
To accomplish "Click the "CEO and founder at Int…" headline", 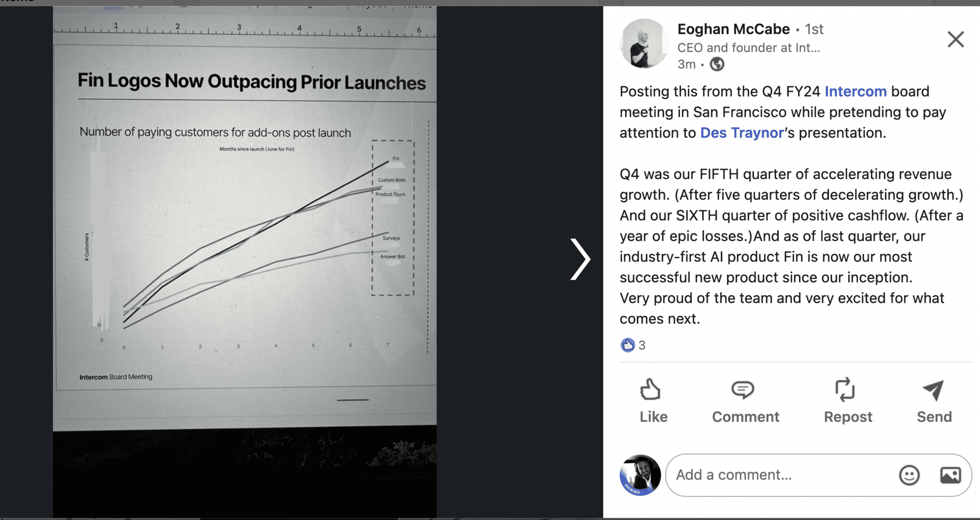I will tap(748, 48).
